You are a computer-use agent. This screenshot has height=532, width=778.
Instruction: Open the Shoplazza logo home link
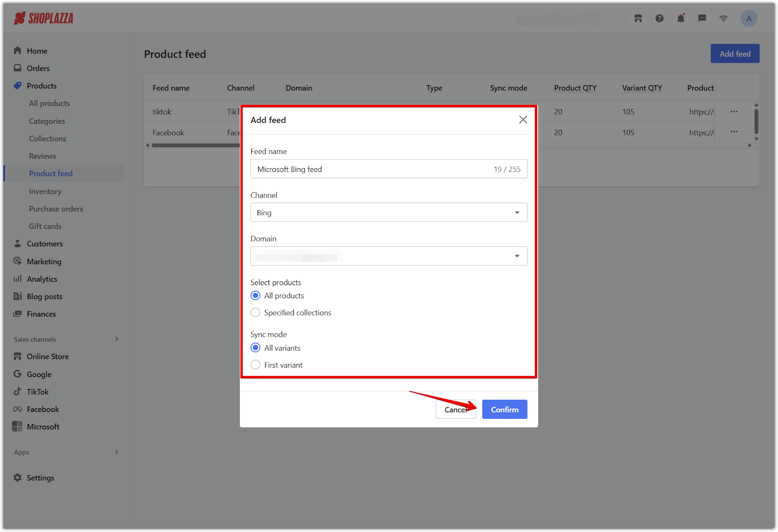pyautogui.click(x=44, y=18)
